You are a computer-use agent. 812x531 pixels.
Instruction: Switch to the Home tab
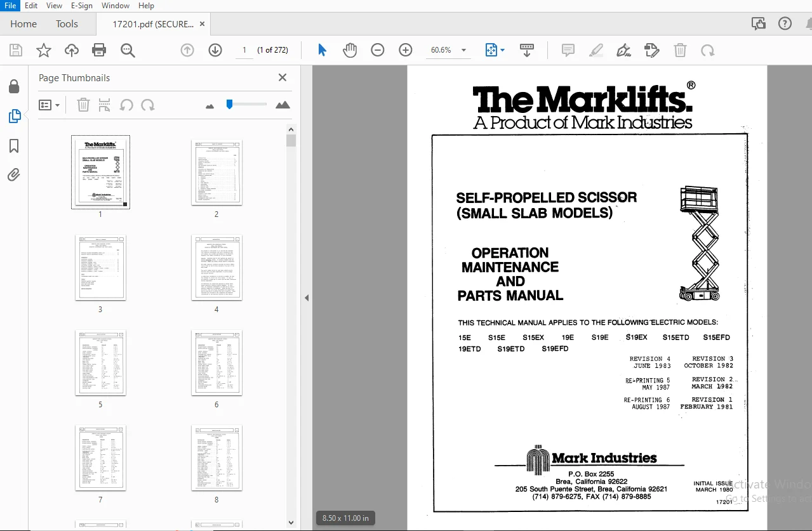point(23,24)
